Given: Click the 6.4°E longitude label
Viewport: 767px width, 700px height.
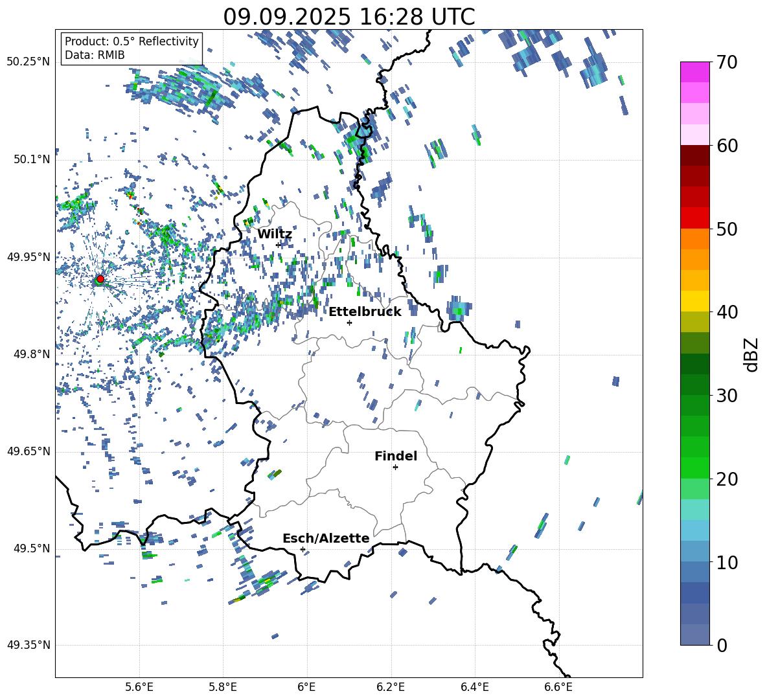Looking at the screenshot, I should tap(474, 687).
